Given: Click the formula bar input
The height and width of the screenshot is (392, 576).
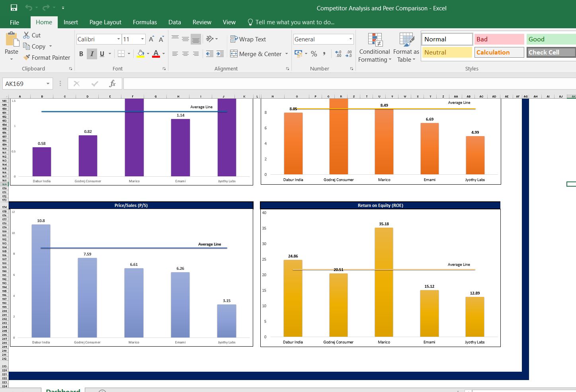Looking at the screenshot, I should (x=350, y=84).
